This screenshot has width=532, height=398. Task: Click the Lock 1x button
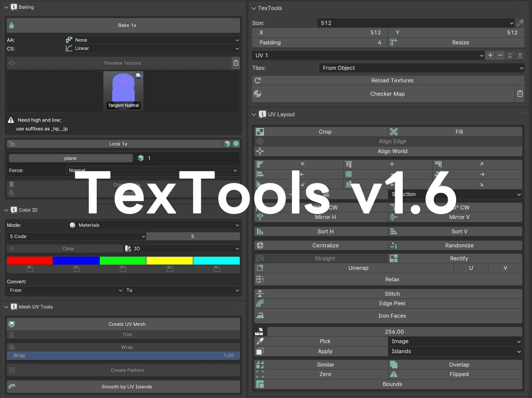[x=114, y=144]
